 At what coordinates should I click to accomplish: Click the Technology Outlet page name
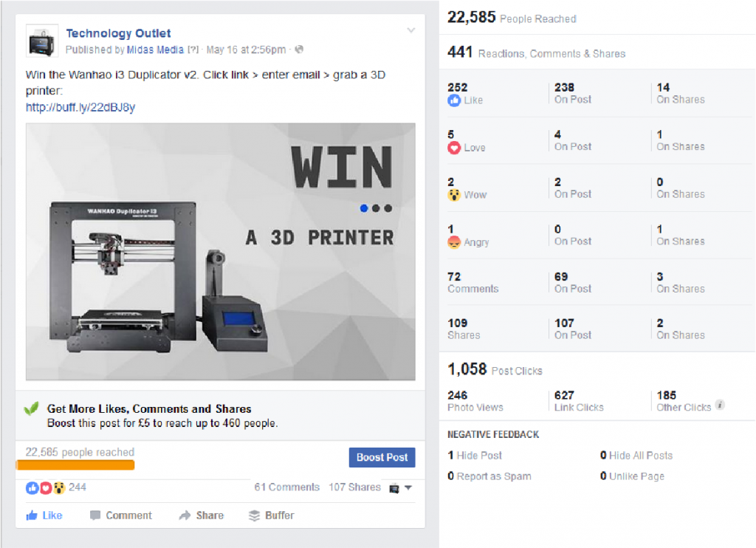118,33
